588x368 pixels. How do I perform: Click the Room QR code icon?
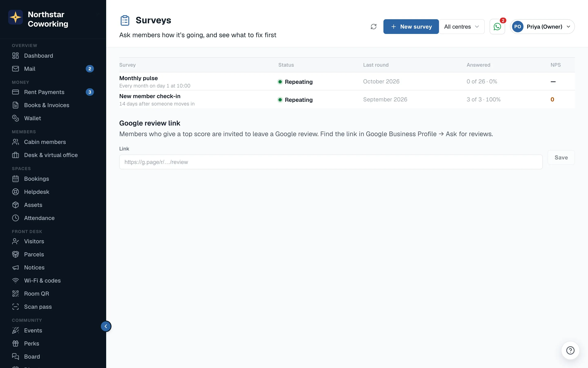[x=16, y=294]
